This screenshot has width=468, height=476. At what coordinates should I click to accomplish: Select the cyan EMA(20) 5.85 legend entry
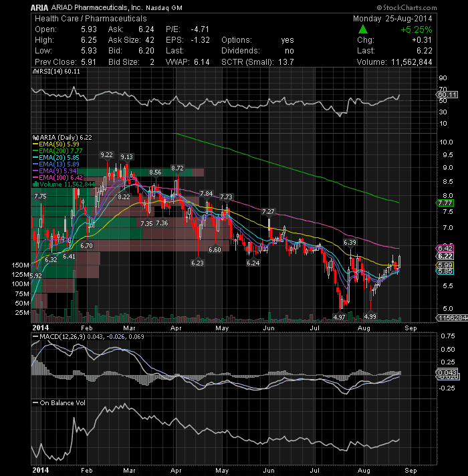[x=56, y=158]
